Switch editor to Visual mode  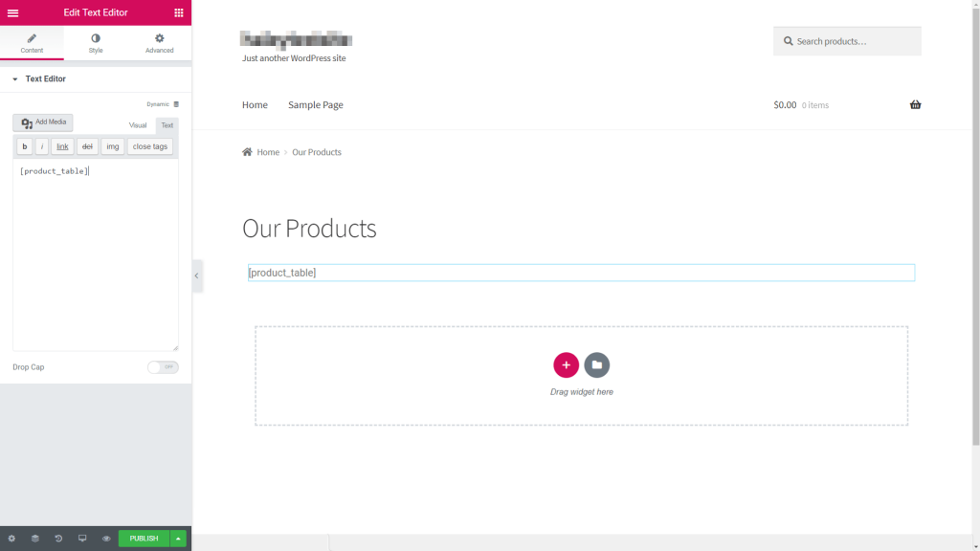(138, 125)
